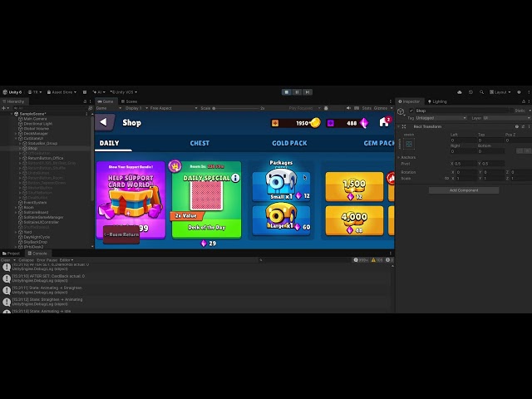Toggle the Console Collapse option
This screenshot has height=399, width=532.
(26, 260)
